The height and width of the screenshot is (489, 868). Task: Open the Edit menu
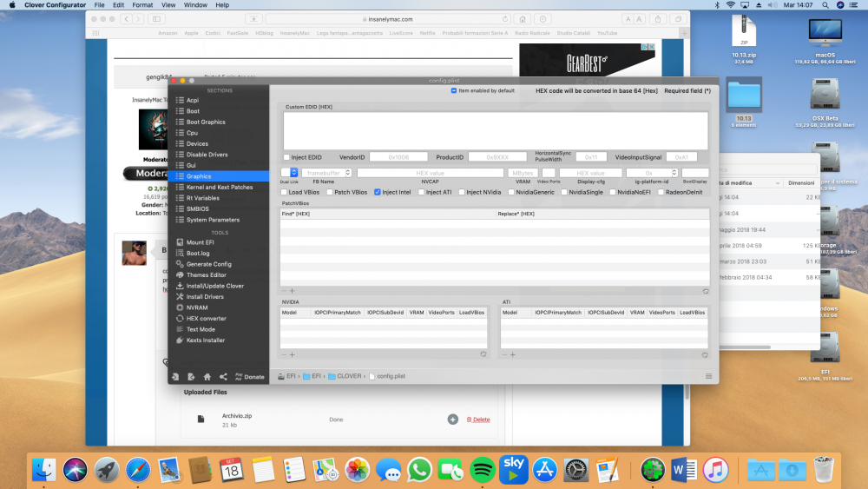point(118,5)
